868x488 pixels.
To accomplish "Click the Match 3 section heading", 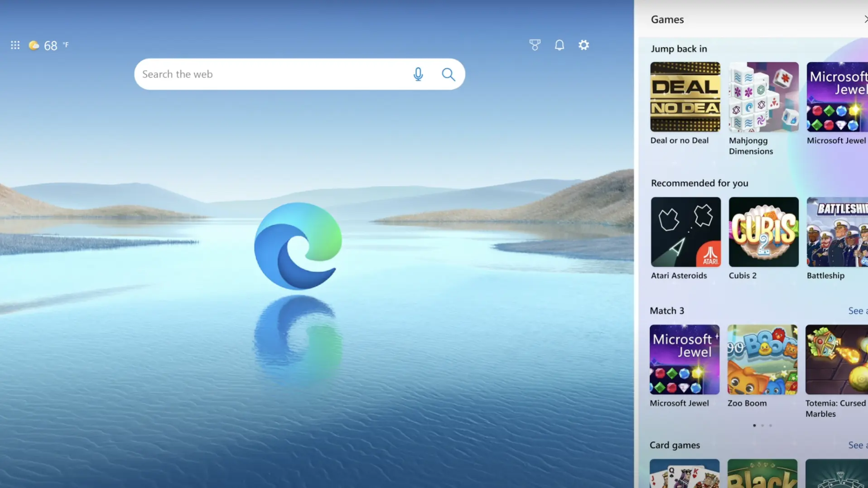I will [x=667, y=310].
